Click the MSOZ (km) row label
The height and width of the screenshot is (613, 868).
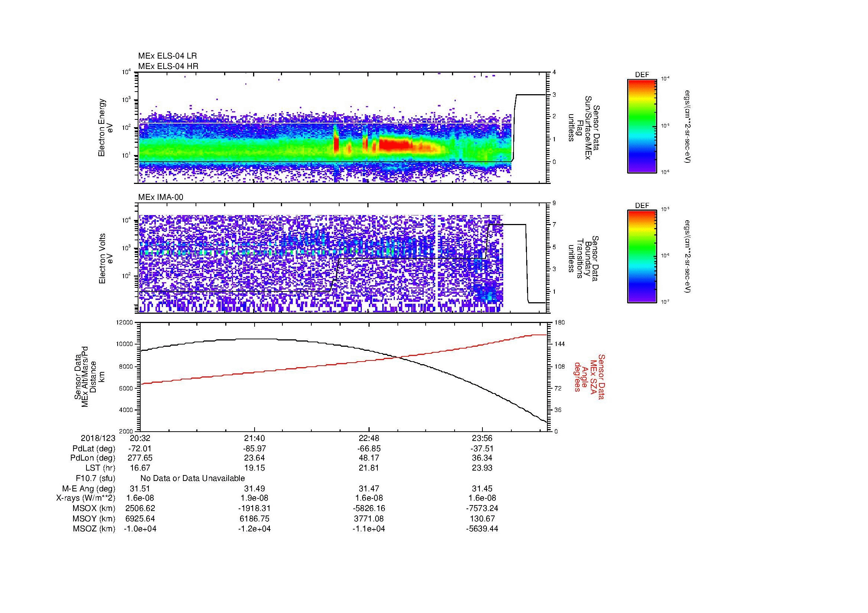coord(94,529)
